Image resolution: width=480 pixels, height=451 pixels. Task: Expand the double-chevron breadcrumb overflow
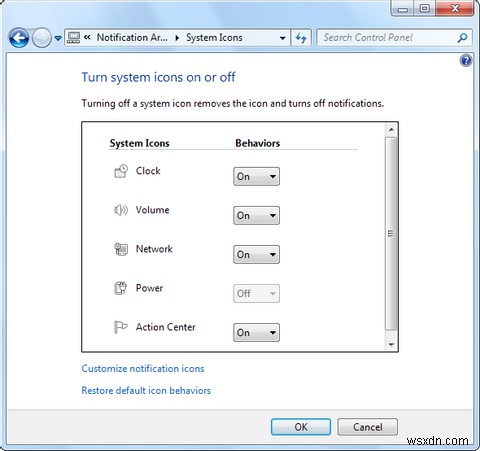tap(87, 37)
